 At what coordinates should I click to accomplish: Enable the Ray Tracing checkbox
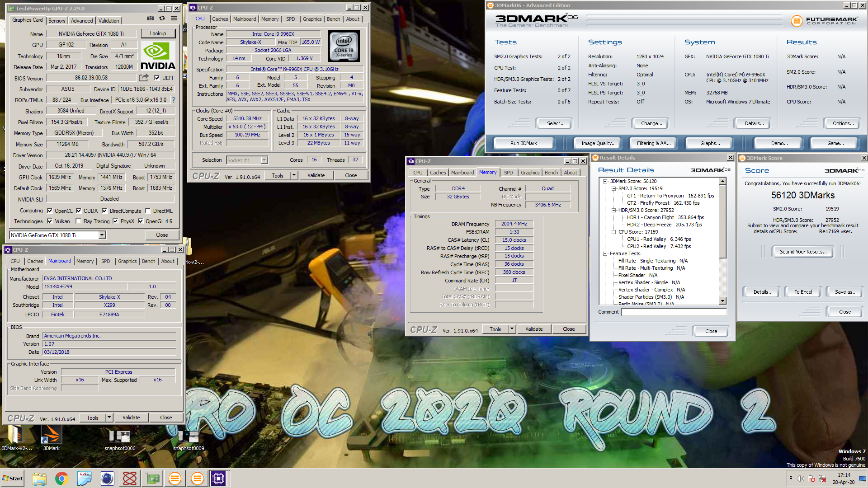78,221
